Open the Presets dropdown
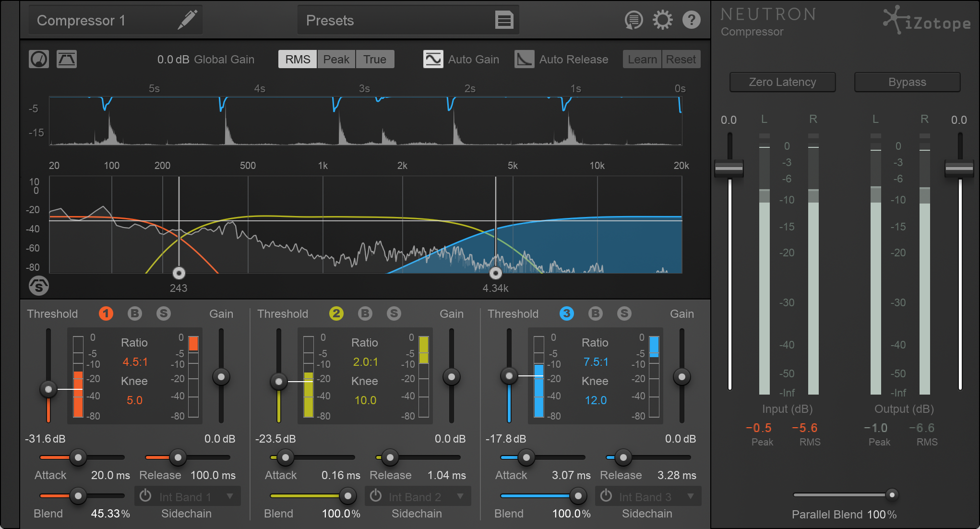The height and width of the screenshot is (529, 980). pyautogui.click(x=408, y=20)
